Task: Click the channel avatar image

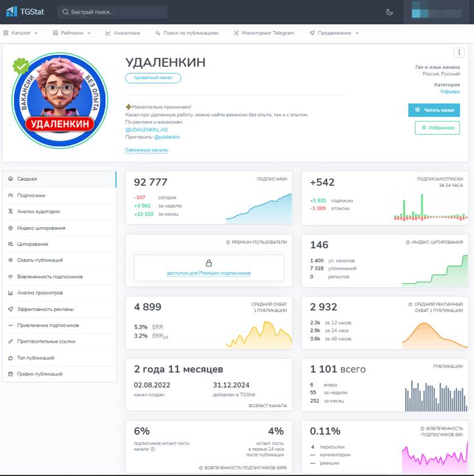Action: [60, 101]
